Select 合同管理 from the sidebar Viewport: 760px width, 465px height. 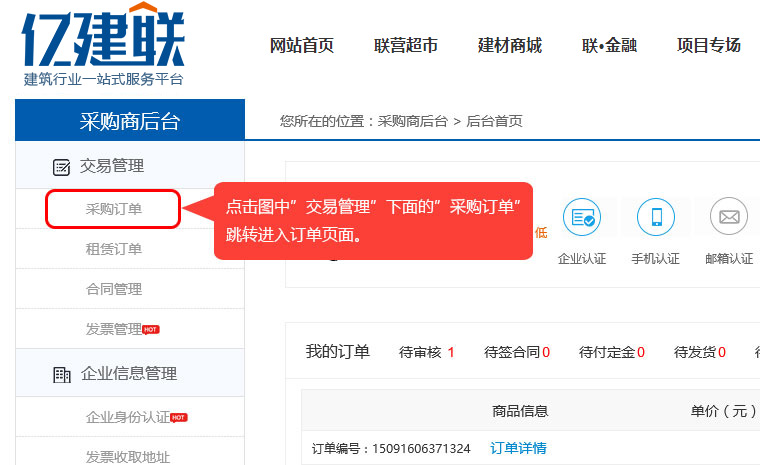113,289
